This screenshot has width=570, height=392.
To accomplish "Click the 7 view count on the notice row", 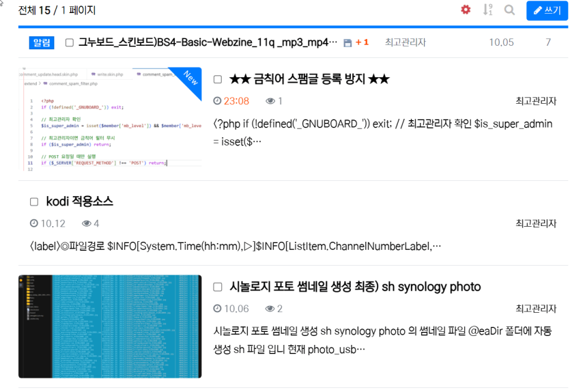I will [x=548, y=42].
